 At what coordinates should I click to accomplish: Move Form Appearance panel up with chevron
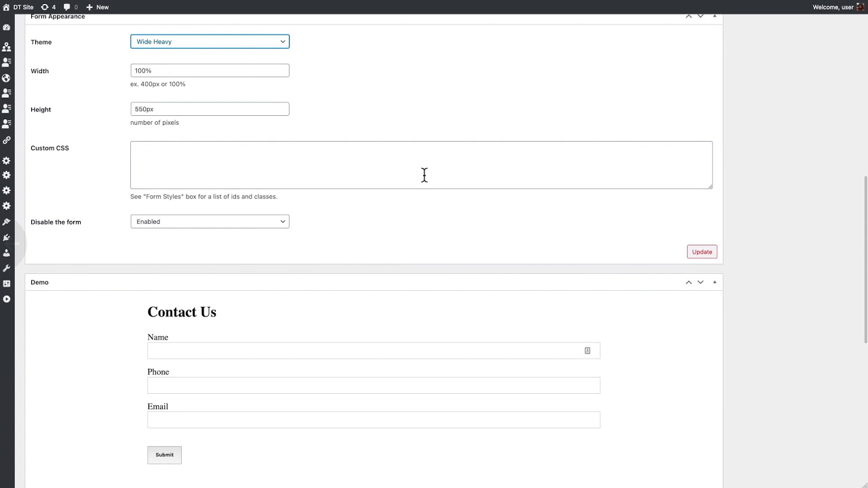[688, 16]
